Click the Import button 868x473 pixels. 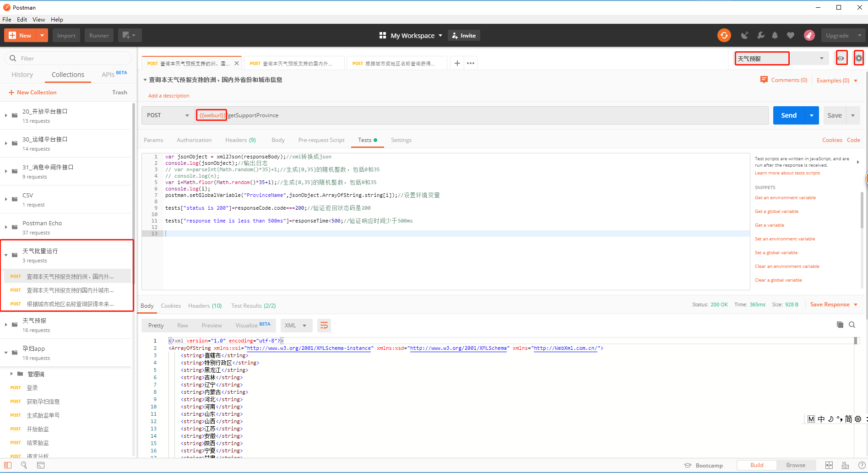tap(66, 35)
